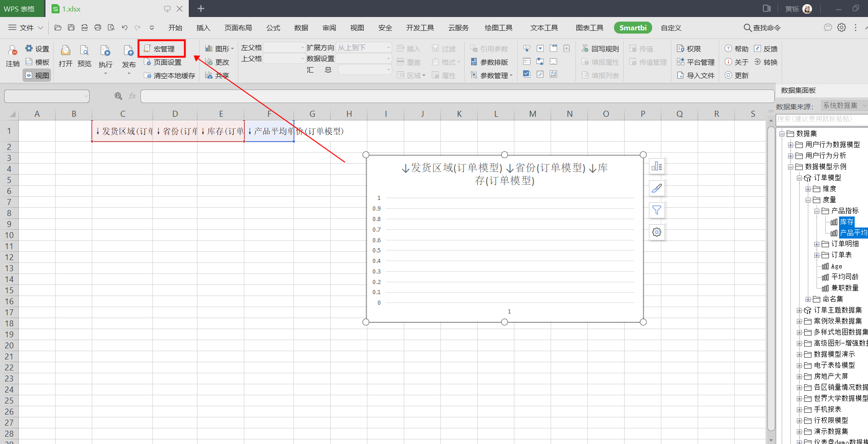Image resolution: width=868 pixels, height=444 pixels.
Task: Expand the 订单明细 folder node
Action: [x=817, y=244]
